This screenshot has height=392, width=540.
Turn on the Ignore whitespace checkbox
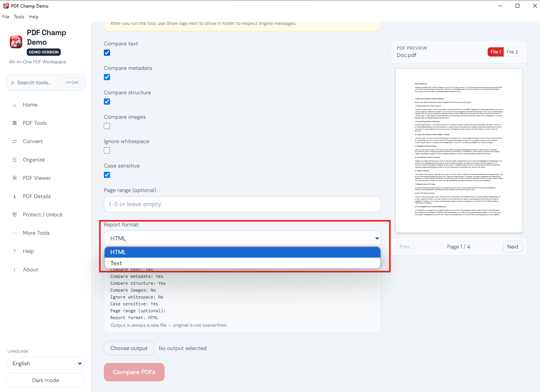107,150
